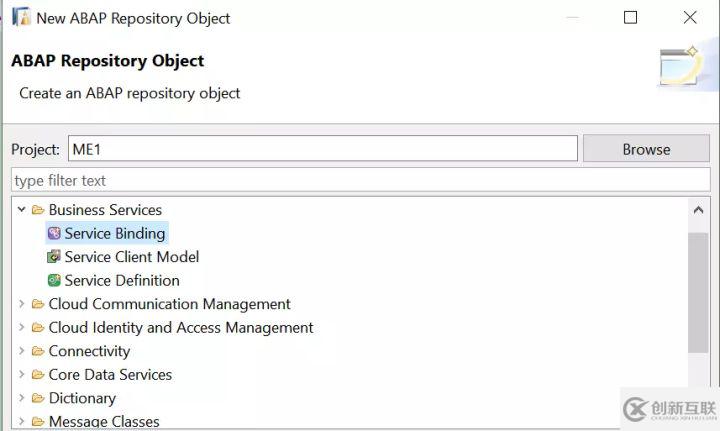Select the Service Binding tree item
The height and width of the screenshot is (431, 720).
114,233
